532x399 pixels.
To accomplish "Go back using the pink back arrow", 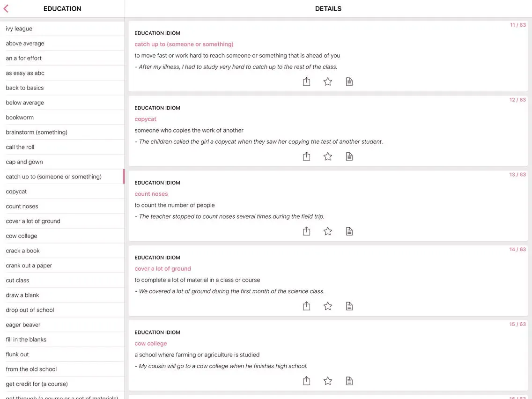I will [x=6, y=8].
